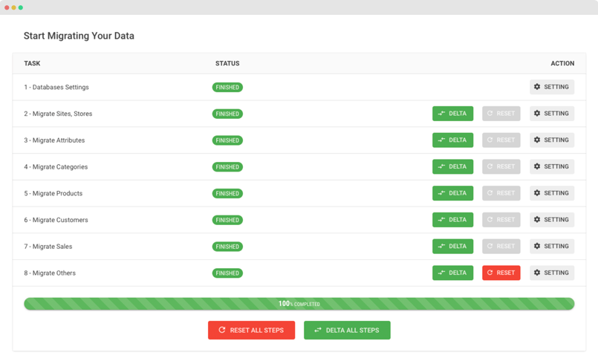Viewport: 598px width, 364px height.
Task: Select '7 - Migrate Sales' task text
Action: click(48, 247)
